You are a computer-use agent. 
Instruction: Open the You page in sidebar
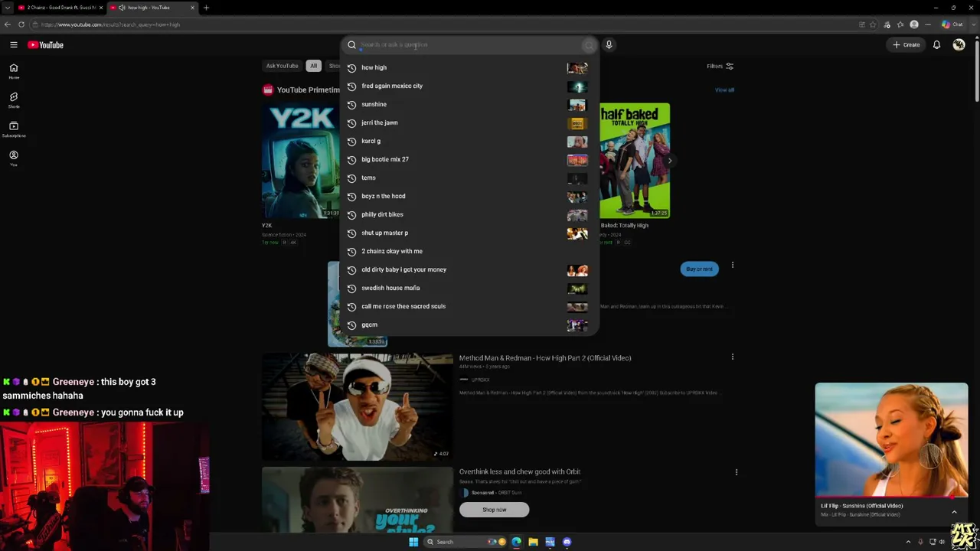point(14,158)
